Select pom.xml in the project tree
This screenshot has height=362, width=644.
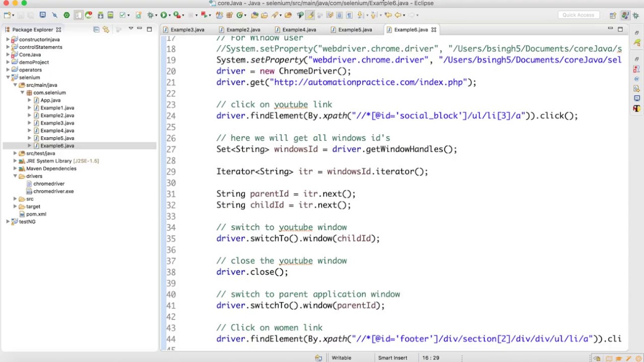[36, 214]
